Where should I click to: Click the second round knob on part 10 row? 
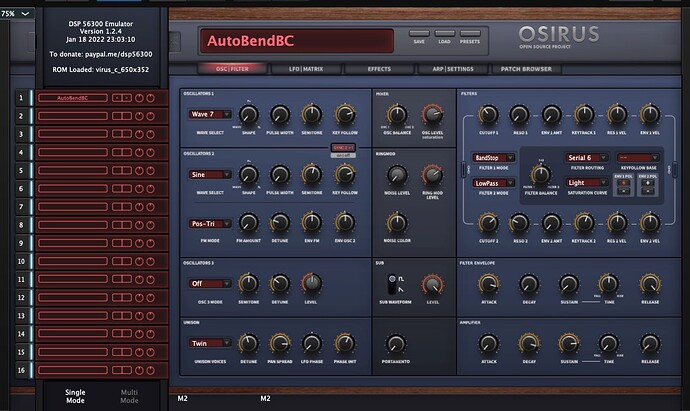150,261
